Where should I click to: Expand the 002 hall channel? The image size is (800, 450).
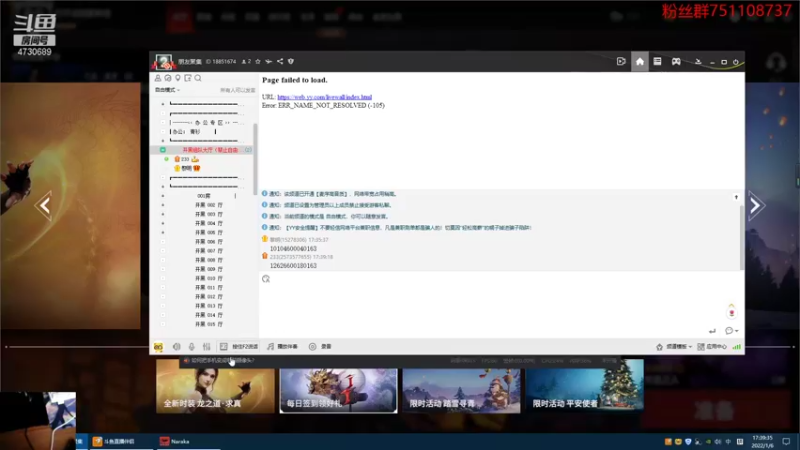point(163,205)
